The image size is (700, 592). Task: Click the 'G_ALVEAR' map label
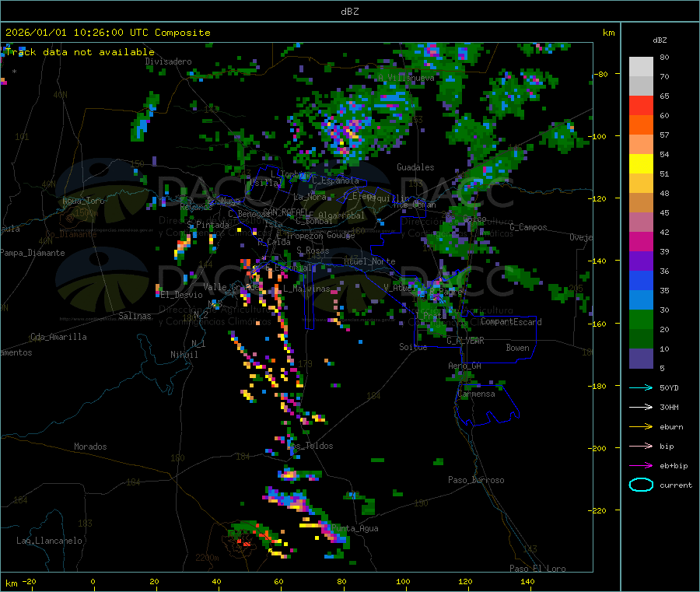tap(465, 341)
